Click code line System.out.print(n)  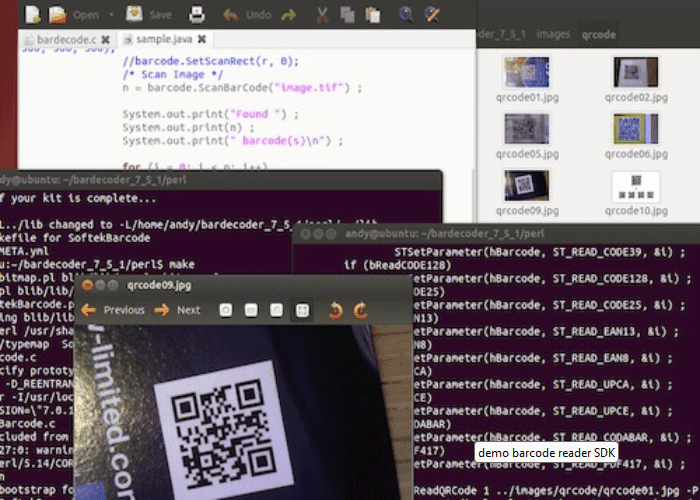[x=188, y=128]
